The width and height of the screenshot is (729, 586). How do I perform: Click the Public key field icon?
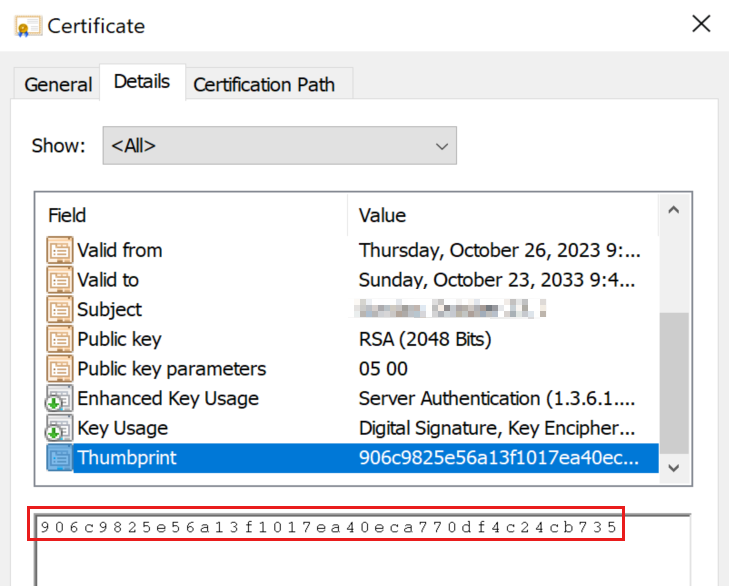[60, 339]
